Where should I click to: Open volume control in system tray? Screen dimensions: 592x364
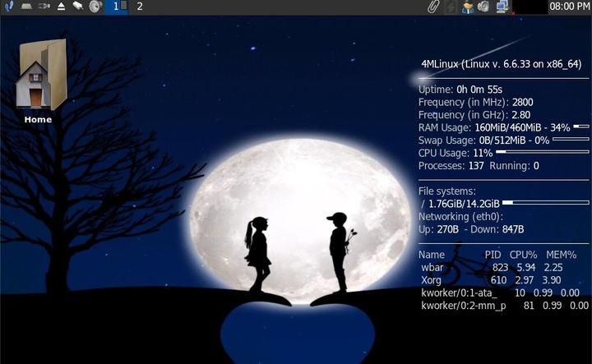tap(484, 7)
